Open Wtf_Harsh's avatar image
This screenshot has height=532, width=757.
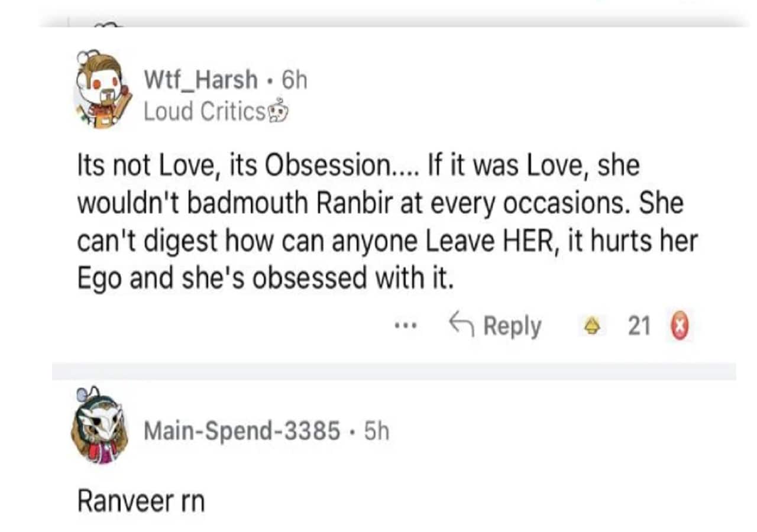coord(98,90)
